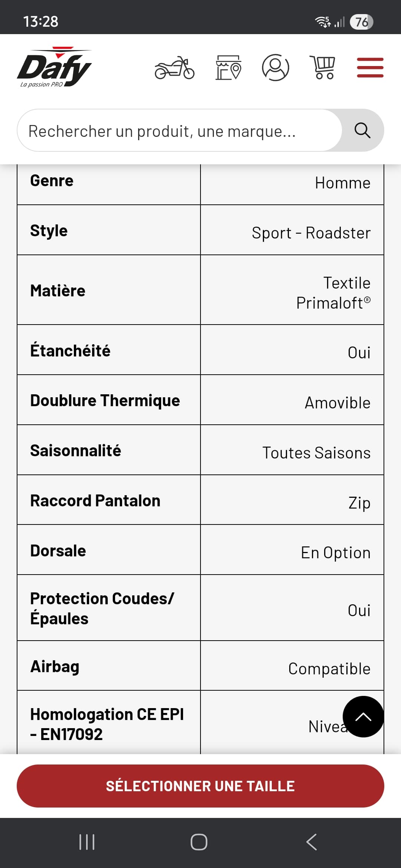Focus the product search field
This screenshot has width=401, height=868.
[179, 131]
